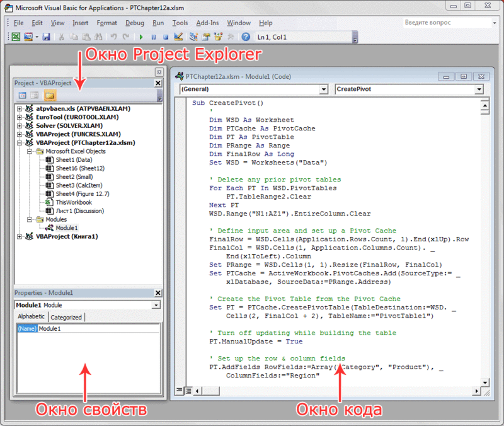Click the (Name) property value Module1
The width and height of the screenshot is (504, 426).
(98, 328)
